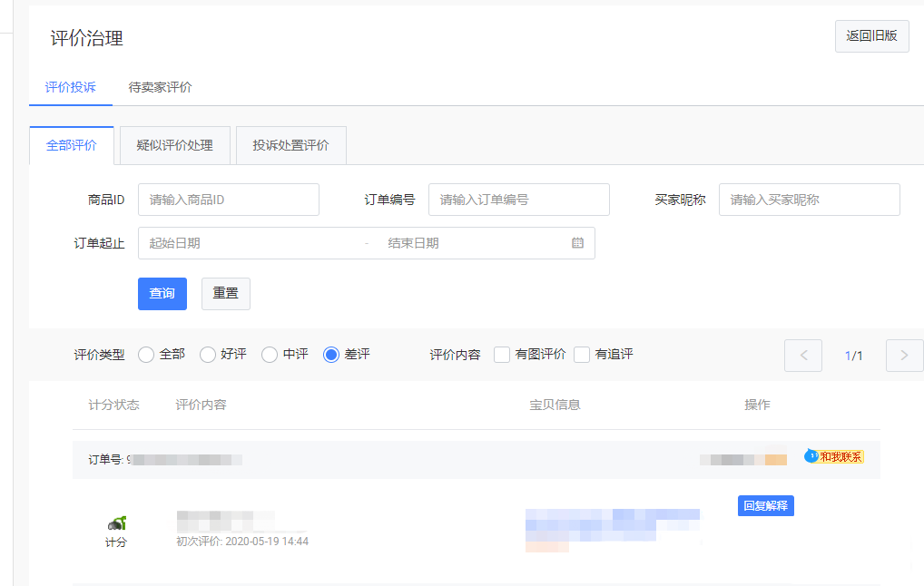Enable the 有图评价 checkbox
The image size is (924, 586).
502,354
